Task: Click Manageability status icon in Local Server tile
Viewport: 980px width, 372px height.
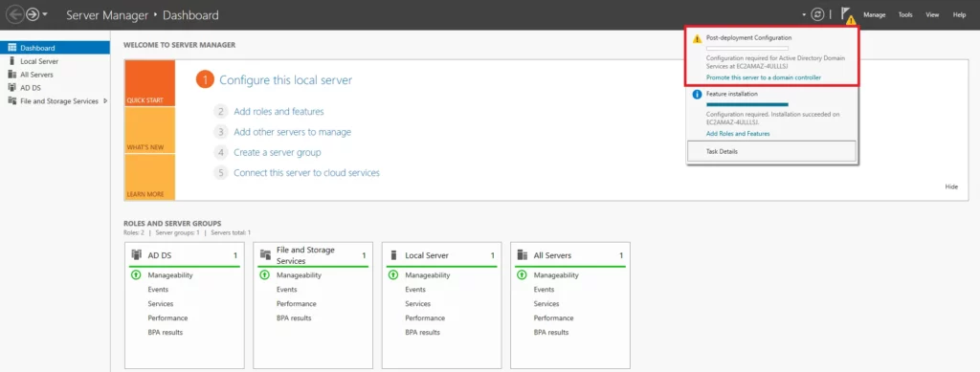Action: click(x=393, y=275)
